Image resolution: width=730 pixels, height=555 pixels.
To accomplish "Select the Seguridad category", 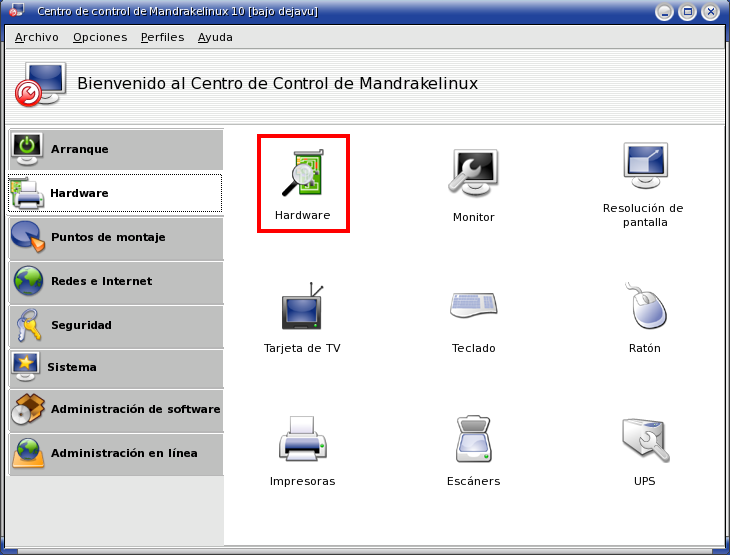I will pyautogui.click(x=116, y=325).
